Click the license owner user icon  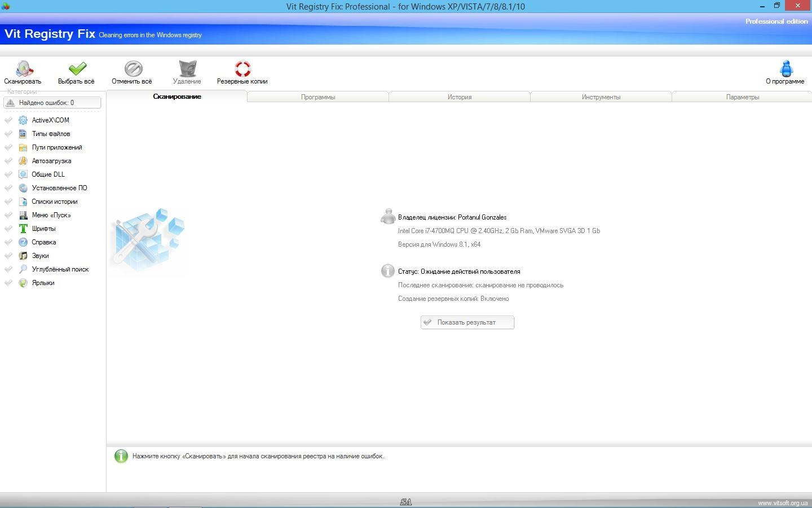click(x=388, y=216)
